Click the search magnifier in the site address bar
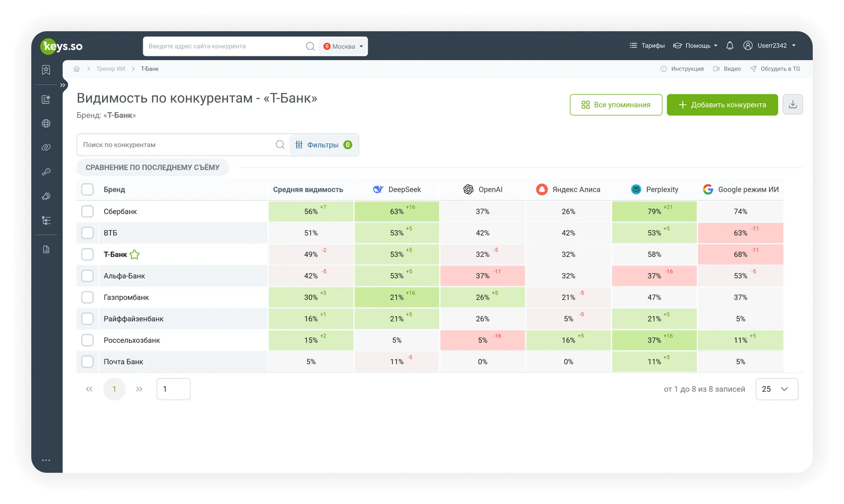 310,46
